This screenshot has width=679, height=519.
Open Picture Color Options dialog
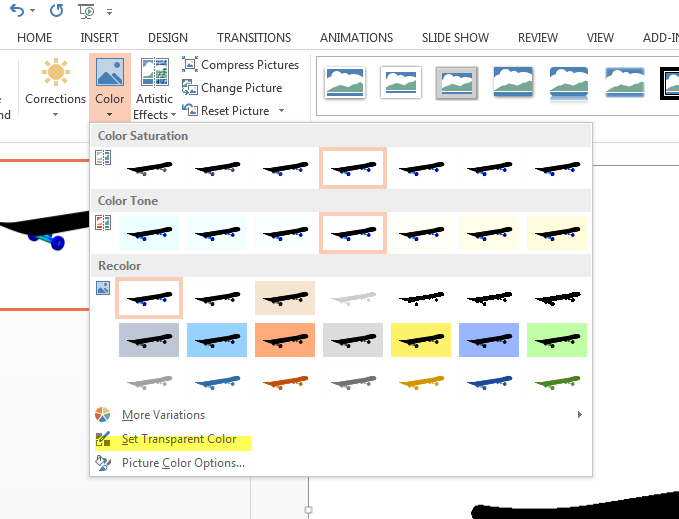point(183,463)
